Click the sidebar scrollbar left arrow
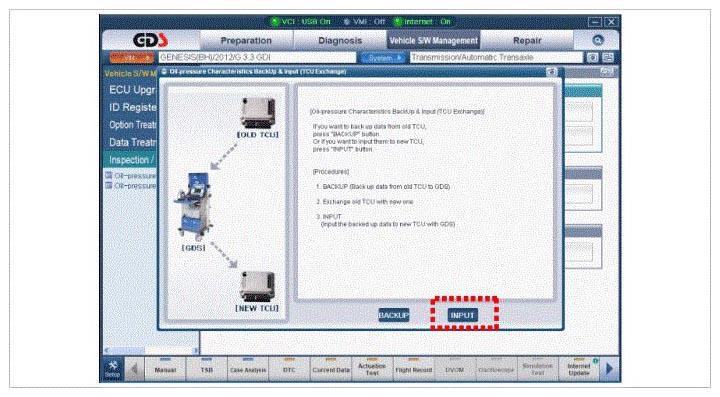This screenshot has width=720, height=397. pos(107,350)
